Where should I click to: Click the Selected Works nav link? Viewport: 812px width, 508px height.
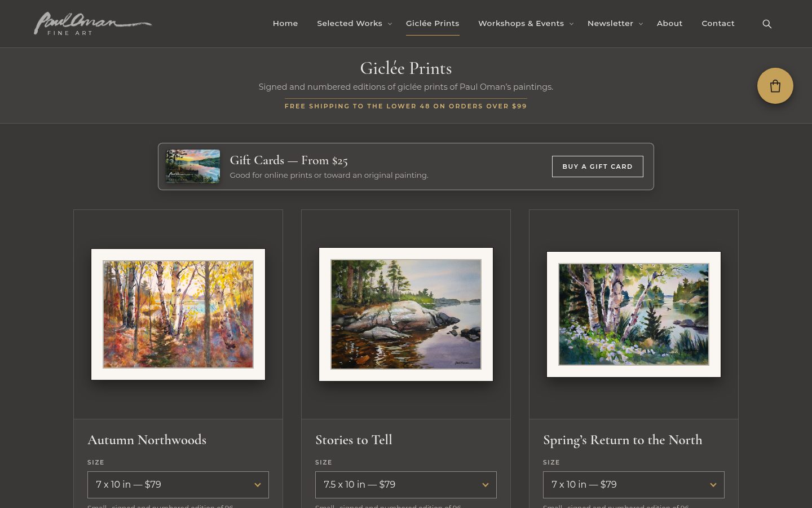point(350,24)
